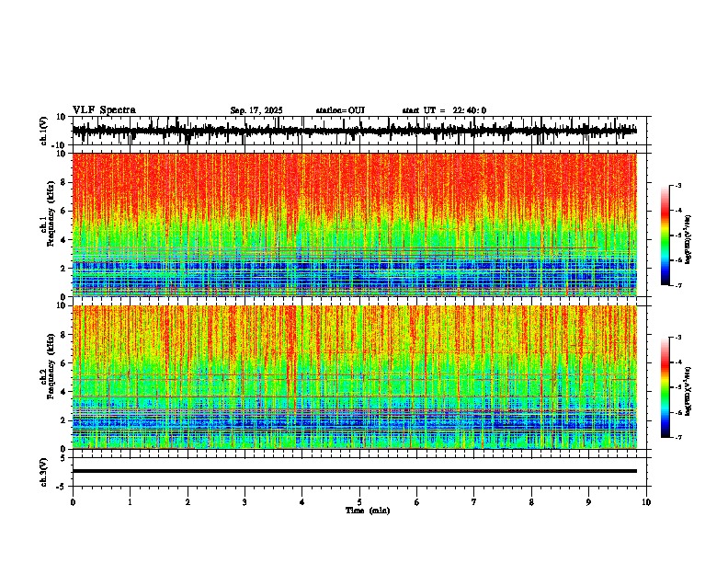Click the "8" kHz tick of ch.1 spectrogram
The image size is (728, 563).
click(63, 182)
